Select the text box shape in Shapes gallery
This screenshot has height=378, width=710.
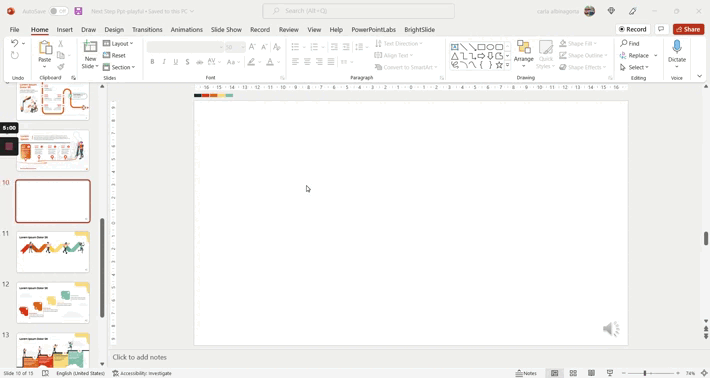[455, 47]
